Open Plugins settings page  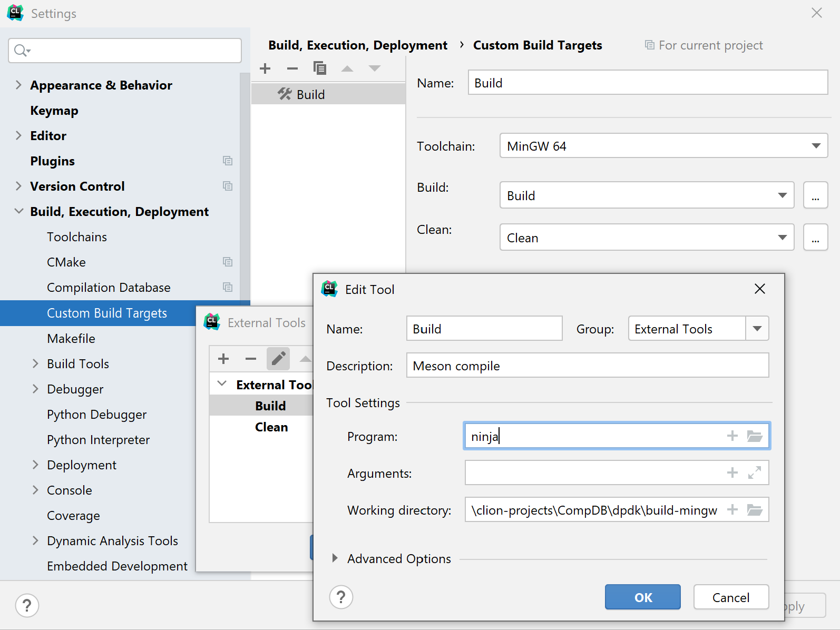pyautogui.click(x=52, y=161)
